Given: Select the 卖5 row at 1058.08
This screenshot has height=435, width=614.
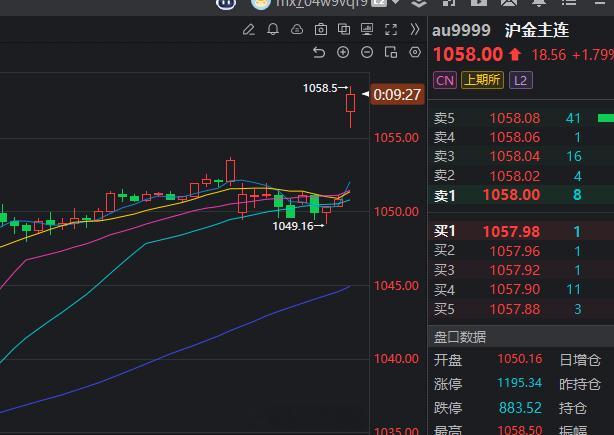Looking at the screenshot, I should (x=521, y=118).
